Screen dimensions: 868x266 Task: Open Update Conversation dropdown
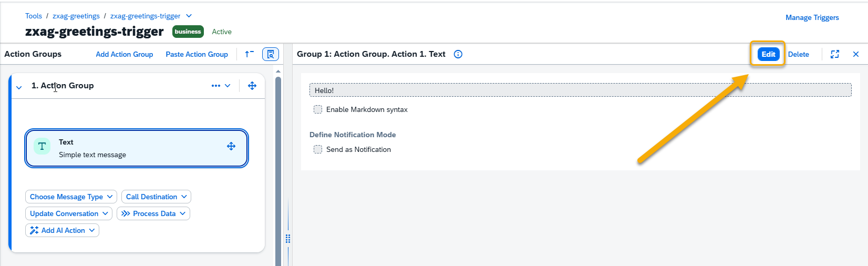pyautogui.click(x=69, y=213)
